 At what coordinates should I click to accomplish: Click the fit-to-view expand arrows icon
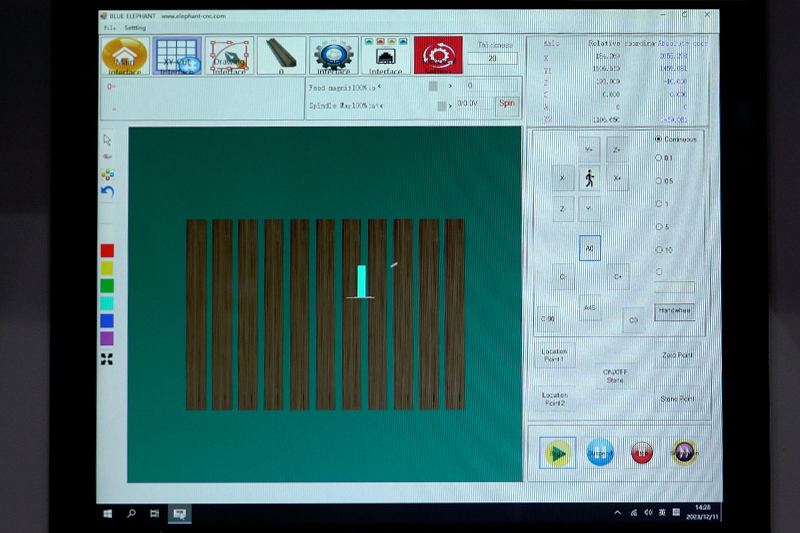pyautogui.click(x=107, y=359)
